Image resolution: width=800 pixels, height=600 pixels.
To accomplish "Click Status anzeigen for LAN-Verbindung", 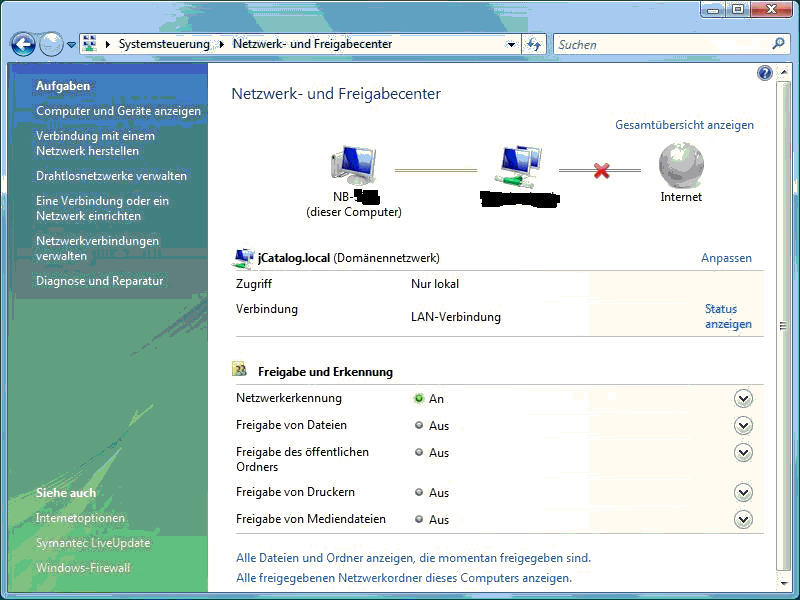I will tap(728, 316).
